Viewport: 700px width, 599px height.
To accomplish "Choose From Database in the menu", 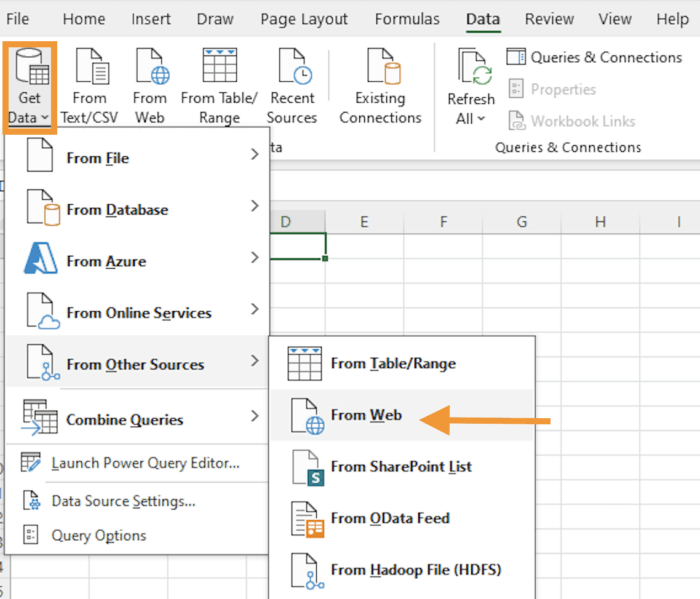I will [138, 207].
